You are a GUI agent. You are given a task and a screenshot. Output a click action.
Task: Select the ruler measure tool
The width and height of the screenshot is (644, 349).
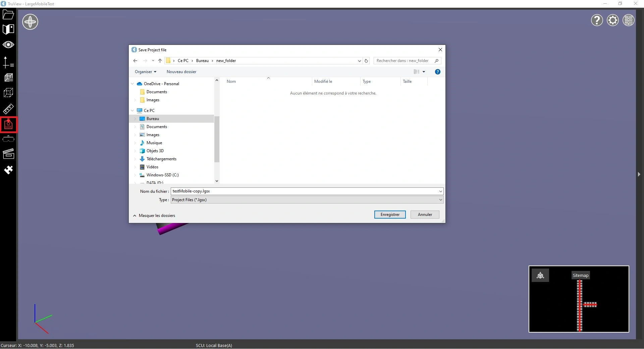[8, 109]
